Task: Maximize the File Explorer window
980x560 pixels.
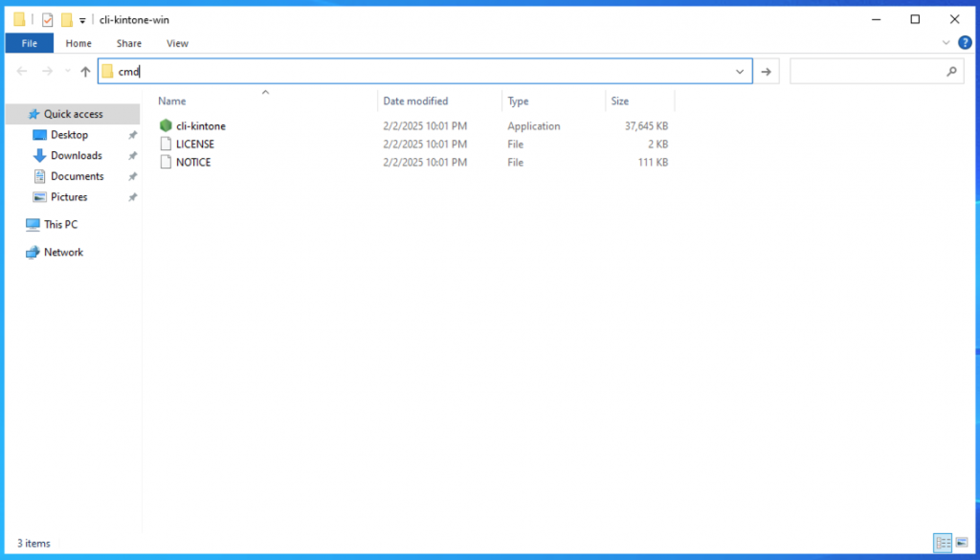Action: 915,19
